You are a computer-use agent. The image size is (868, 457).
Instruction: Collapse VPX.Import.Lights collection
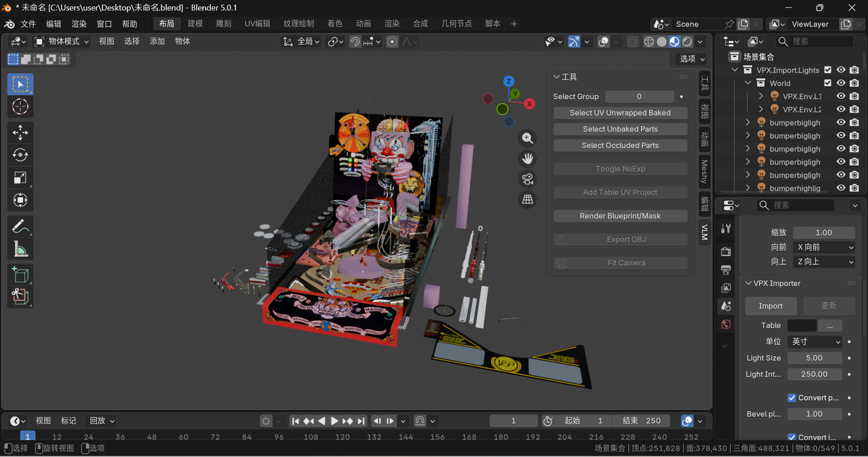point(734,70)
